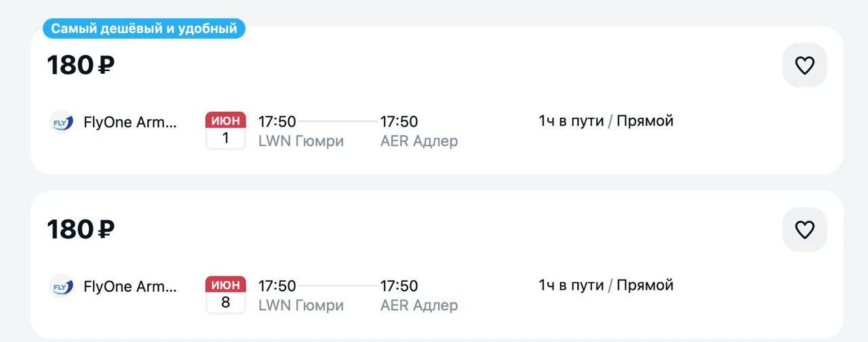Click "1ч в пути" duration on first ticket
This screenshot has width=868, height=342.
pyautogui.click(x=571, y=121)
